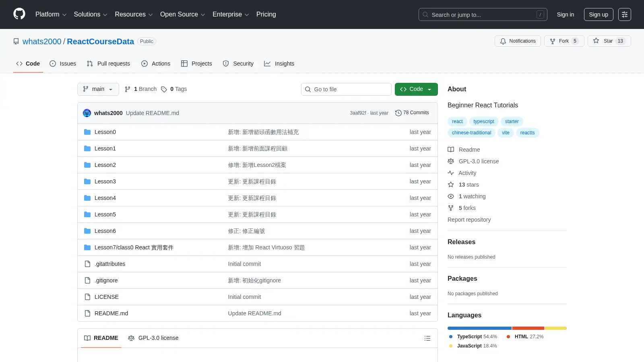This screenshot has height=362, width=644.
Task: Click the Report repository link
Action: pos(469,220)
